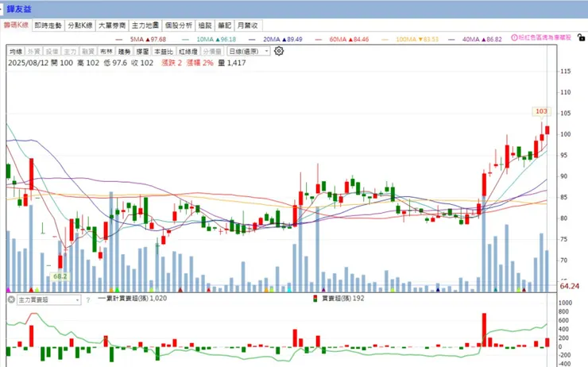
Task: Toggle the 布林 Bollinger bands overlay
Action: [106, 52]
